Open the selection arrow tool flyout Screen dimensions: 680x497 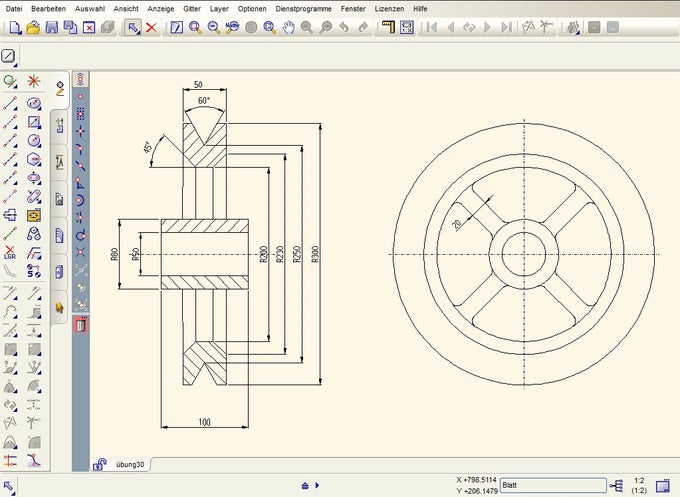point(133,28)
